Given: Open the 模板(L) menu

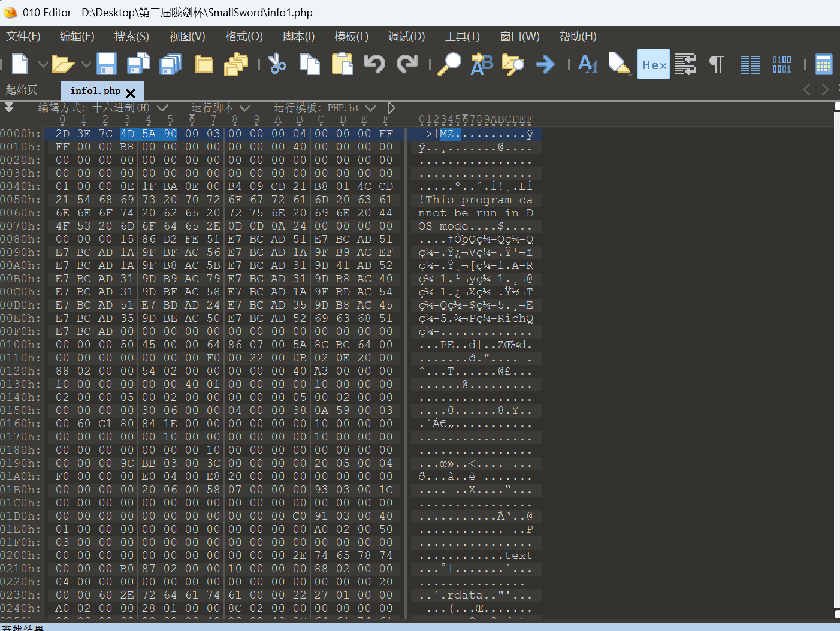Looking at the screenshot, I should pos(351,37).
